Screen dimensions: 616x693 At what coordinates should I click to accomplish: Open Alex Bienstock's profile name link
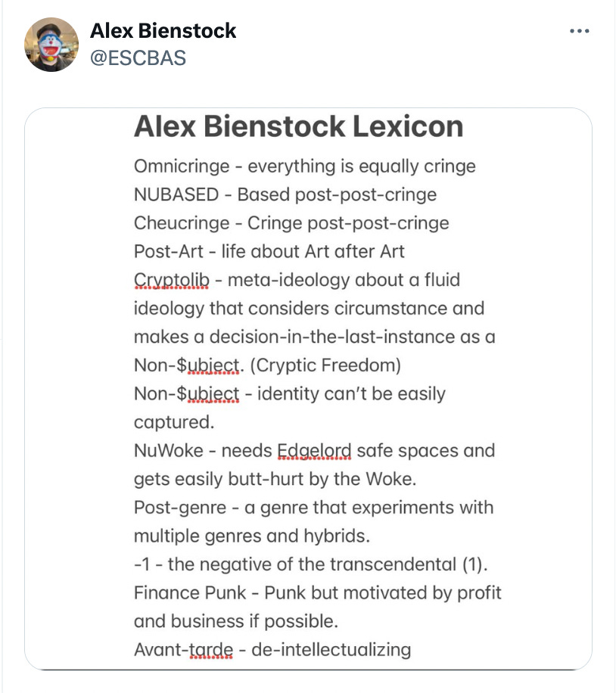(163, 31)
